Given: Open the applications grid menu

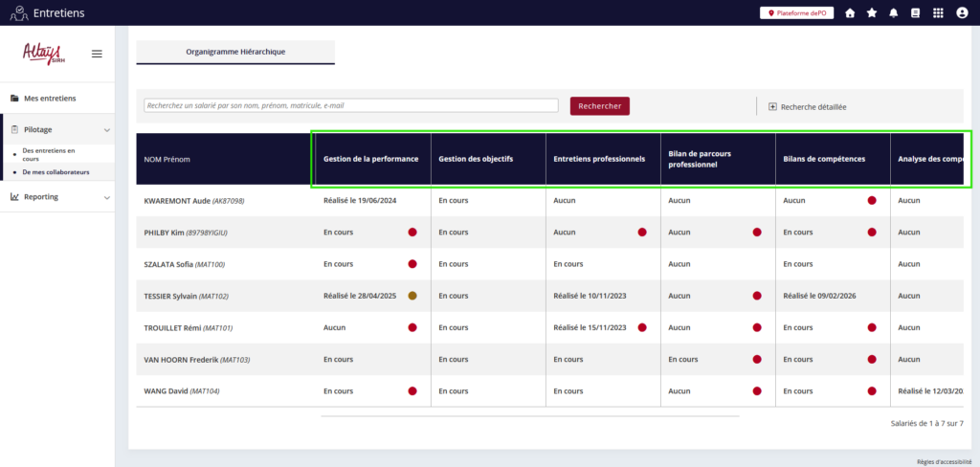Looking at the screenshot, I should [937, 13].
